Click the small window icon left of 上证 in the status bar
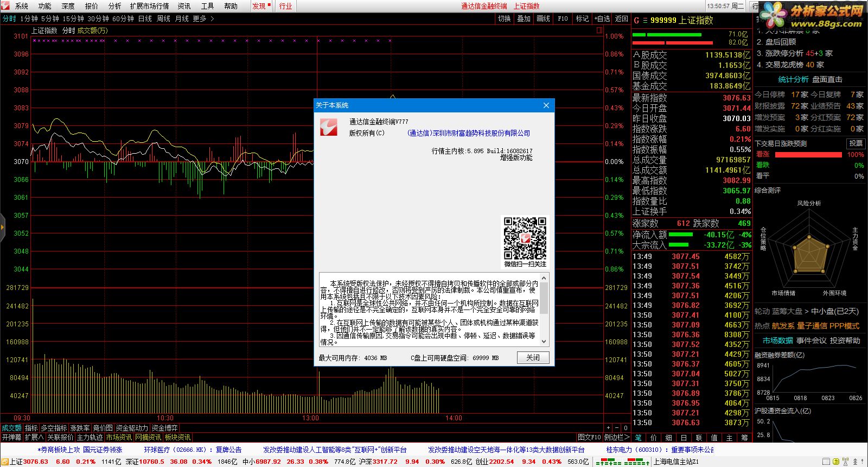Screen dimensions: 868x467 point(5,462)
